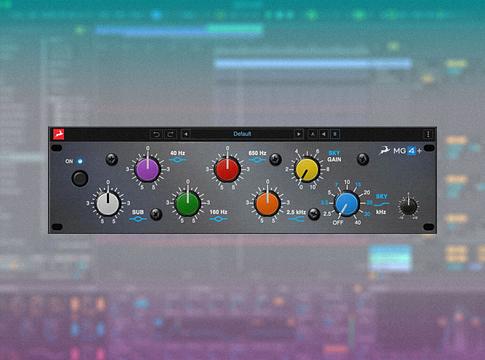
Task: Open the Default preset name selector
Action: point(242,134)
